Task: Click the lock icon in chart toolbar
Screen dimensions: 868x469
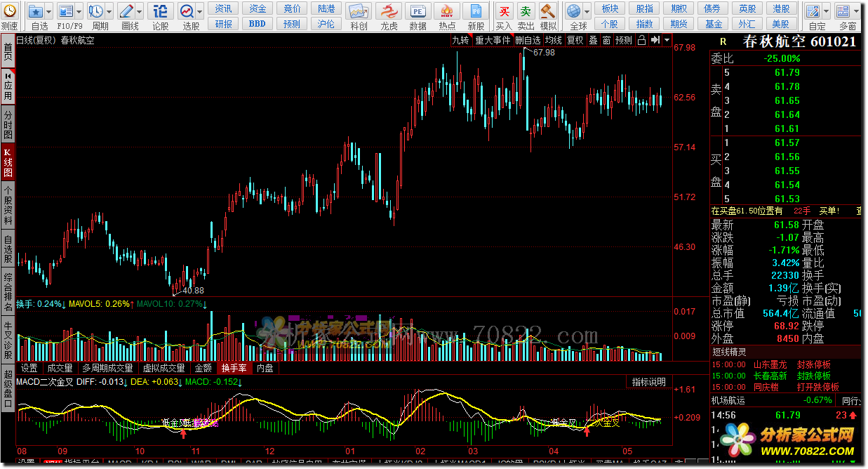Action: tap(641, 40)
